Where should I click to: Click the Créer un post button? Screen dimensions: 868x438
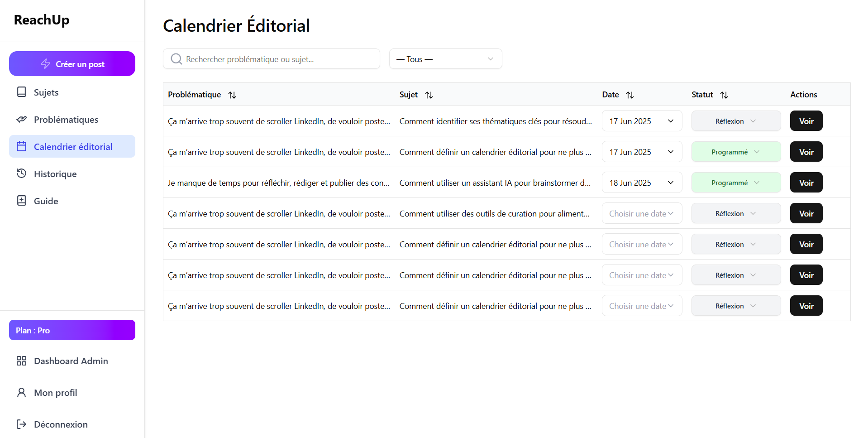coord(72,63)
